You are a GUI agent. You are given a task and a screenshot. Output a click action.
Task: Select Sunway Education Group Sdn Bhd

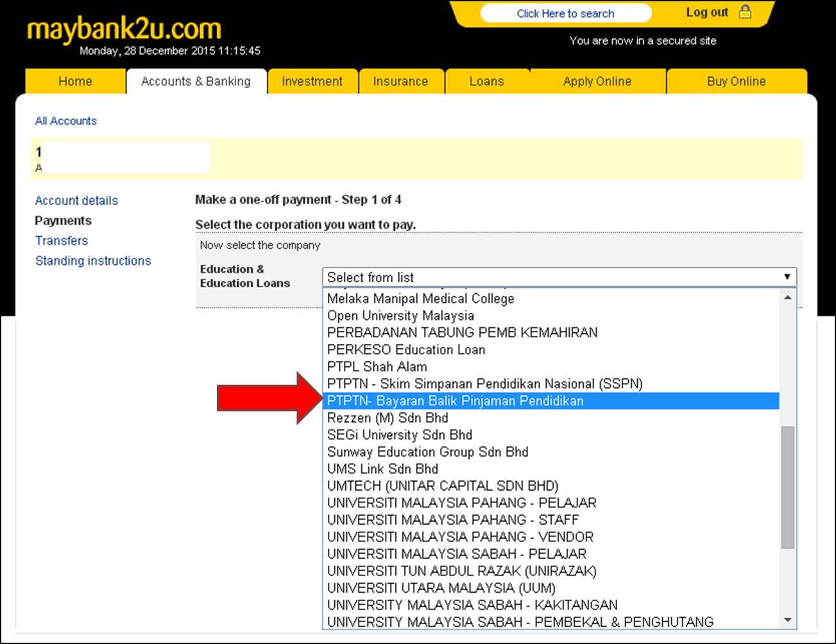550,452
